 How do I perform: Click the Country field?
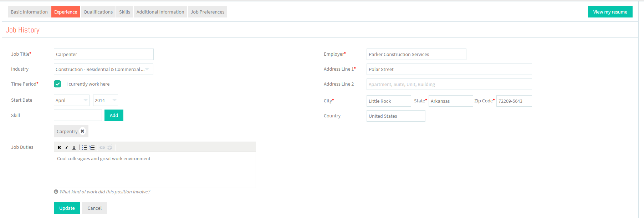tap(396, 116)
